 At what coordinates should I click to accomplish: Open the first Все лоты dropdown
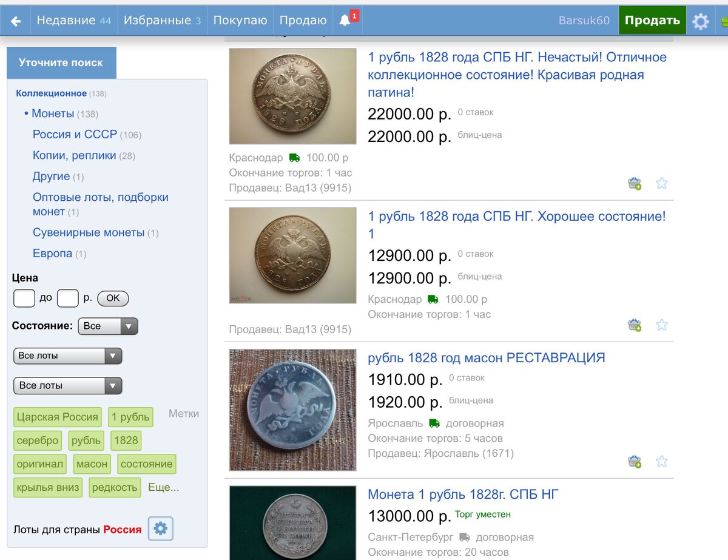point(68,356)
